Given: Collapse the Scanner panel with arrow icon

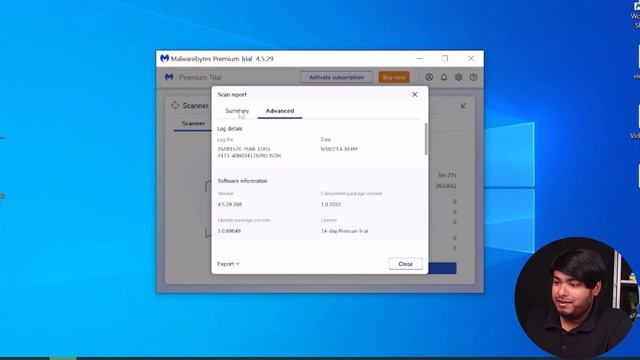Looking at the screenshot, I should [463, 106].
